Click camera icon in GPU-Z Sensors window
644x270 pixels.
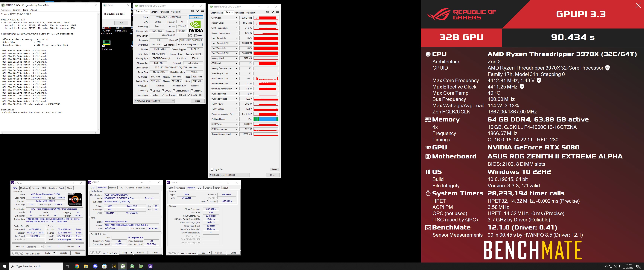point(268,12)
